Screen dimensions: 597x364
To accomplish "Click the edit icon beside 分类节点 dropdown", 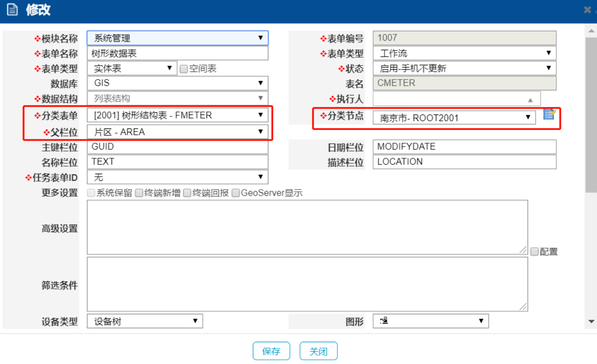I will 550,114.
